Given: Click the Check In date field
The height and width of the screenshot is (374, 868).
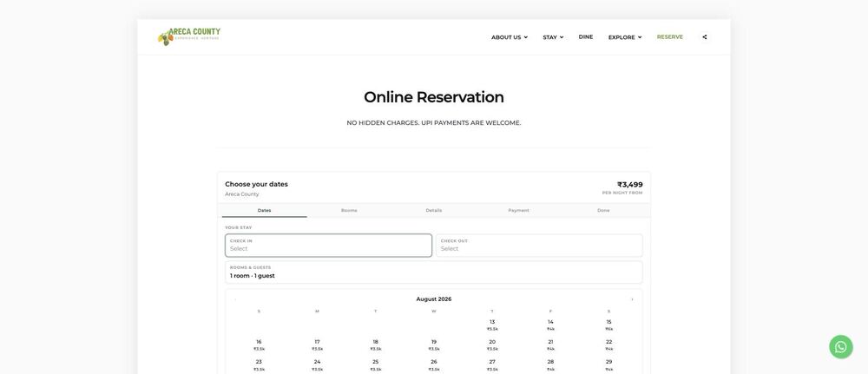Looking at the screenshot, I should point(328,245).
